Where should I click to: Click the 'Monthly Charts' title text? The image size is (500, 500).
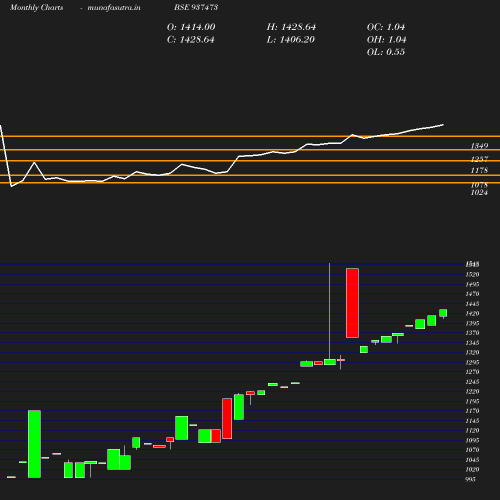pyautogui.click(x=37, y=7)
